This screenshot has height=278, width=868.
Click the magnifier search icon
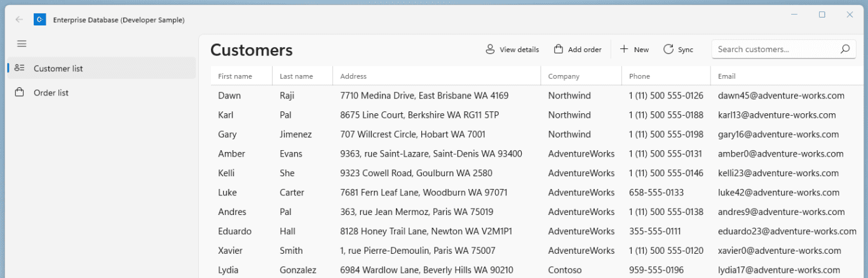(x=844, y=49)
